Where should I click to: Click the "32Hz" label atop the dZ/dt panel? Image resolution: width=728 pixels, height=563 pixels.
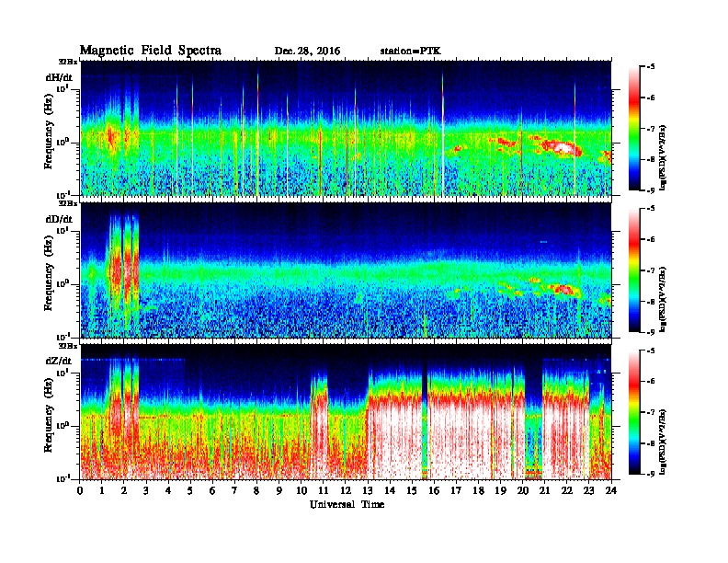pos(68,346)
